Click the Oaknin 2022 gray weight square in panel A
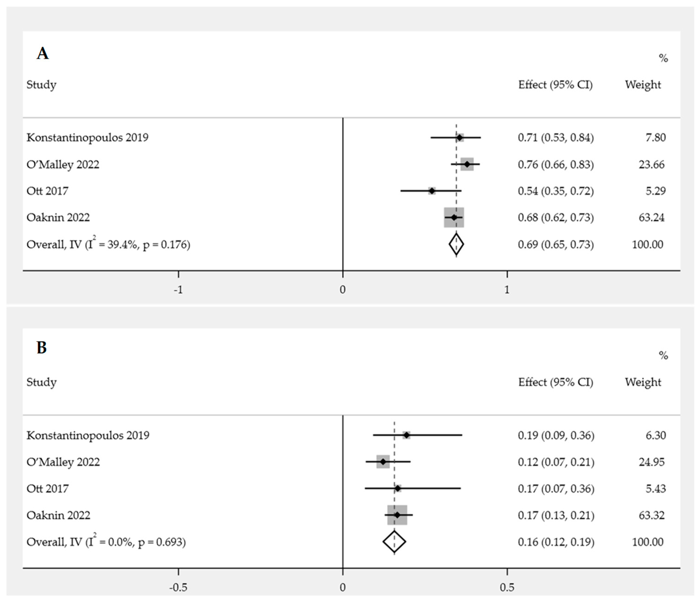The width and height of the screenshot is (700, 602). point(454,217)
